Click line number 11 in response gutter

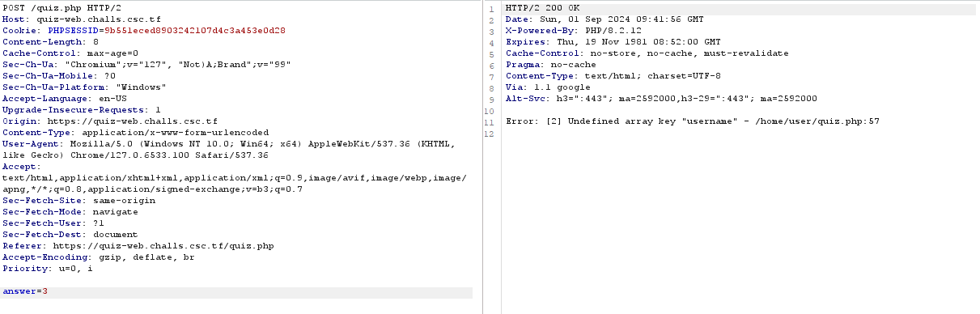(490, 121)
